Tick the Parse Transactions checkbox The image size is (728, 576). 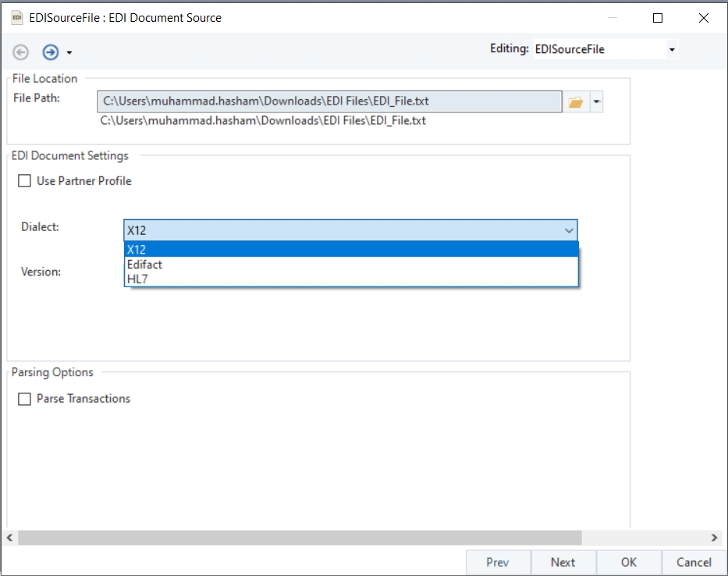click(x=25, y=399)
